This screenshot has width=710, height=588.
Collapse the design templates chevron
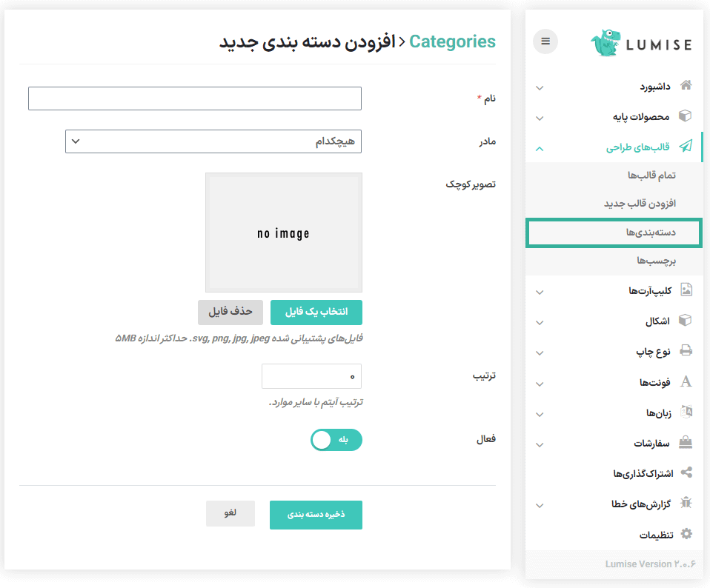tap(540, 148)
